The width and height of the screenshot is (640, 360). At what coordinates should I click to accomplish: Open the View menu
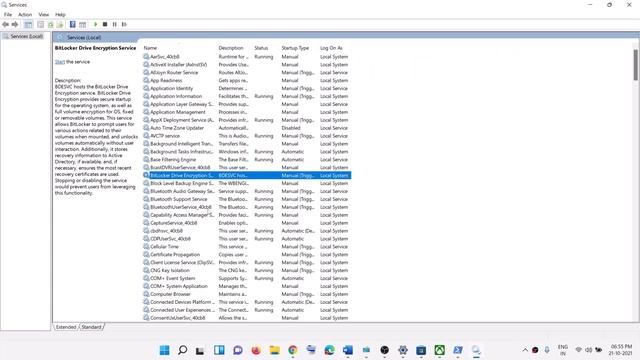coord(44,14)
